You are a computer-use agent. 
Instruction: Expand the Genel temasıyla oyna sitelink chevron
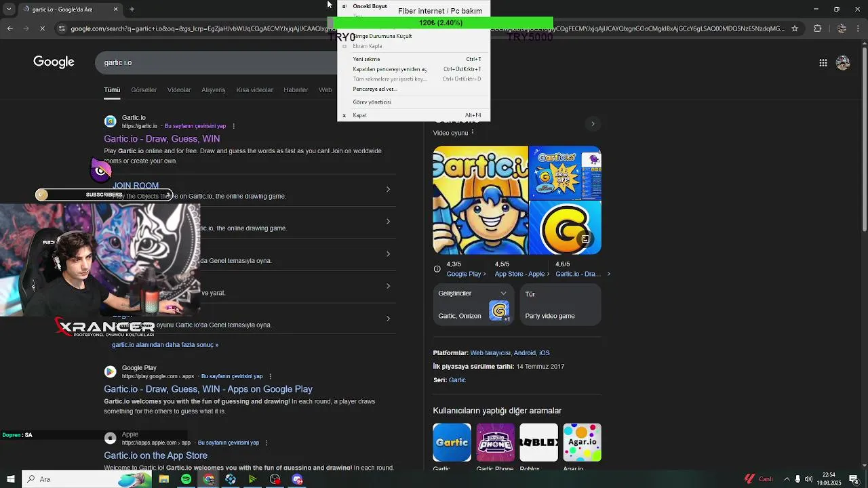click(x=388, y=253)
